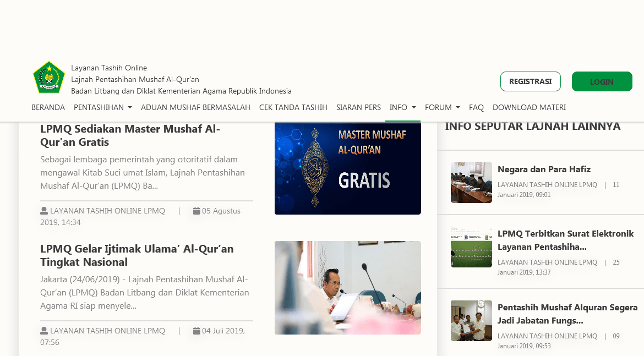This screenshot has width=644, height=356.
Task: Click the calendar icon beside 05 Agustus 2019
Action: pyautogui.click(x=197, y=211)
